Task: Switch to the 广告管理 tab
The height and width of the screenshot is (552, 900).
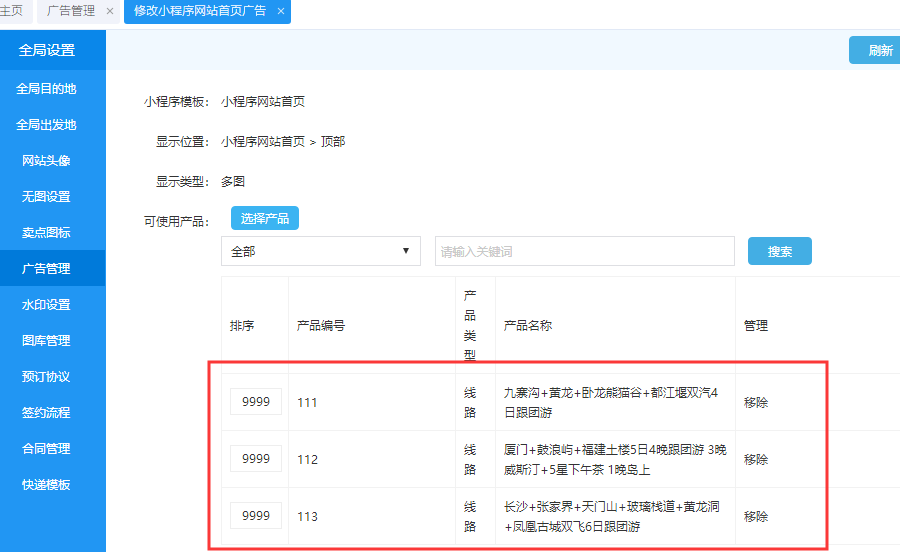Action: (x=72, y=12)
